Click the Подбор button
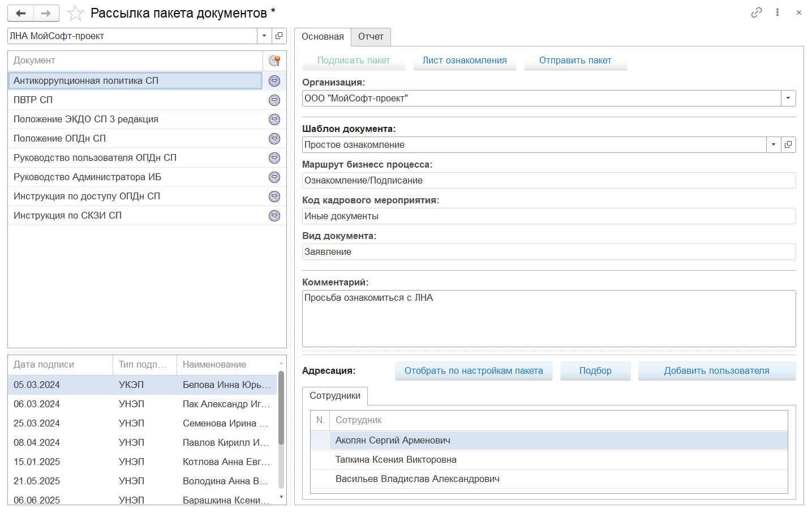 [x=595, y=371]
